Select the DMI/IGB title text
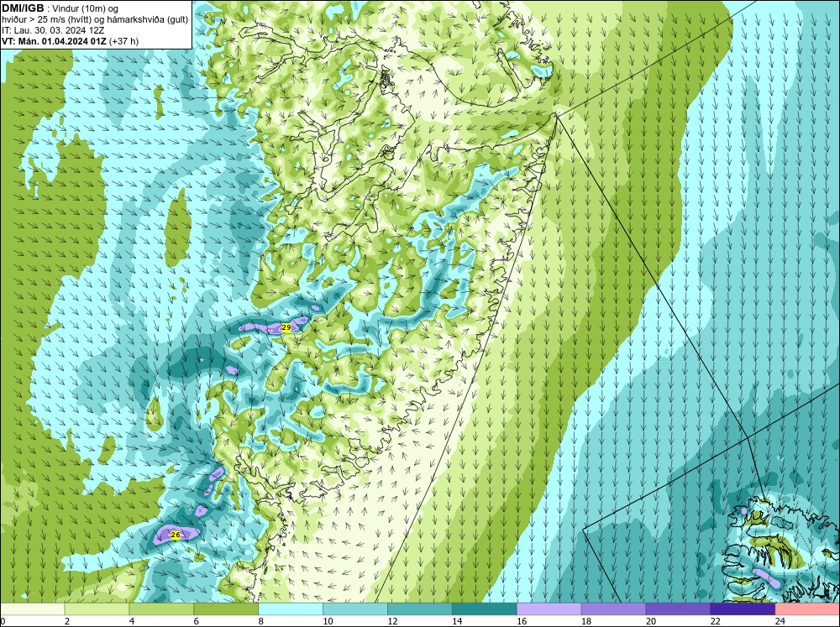Image resolution: width=840 pixels, height=627 pixels. 23,8
